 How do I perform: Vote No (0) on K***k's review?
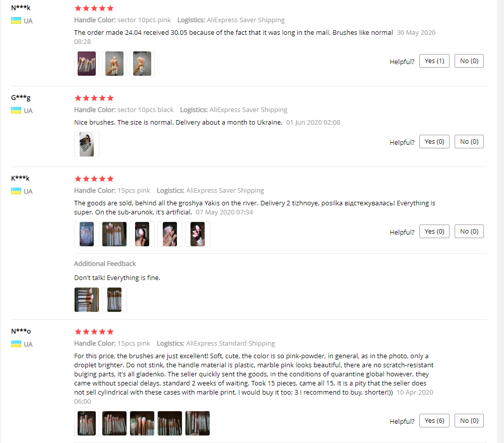[469, 231]
